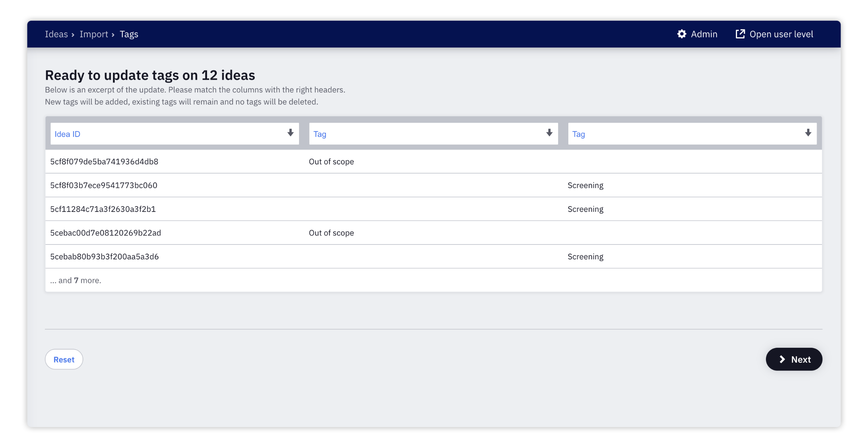This screenshot has height=447, width=868.
Task: Click the Open user level text link
Action: click(781, 34)
